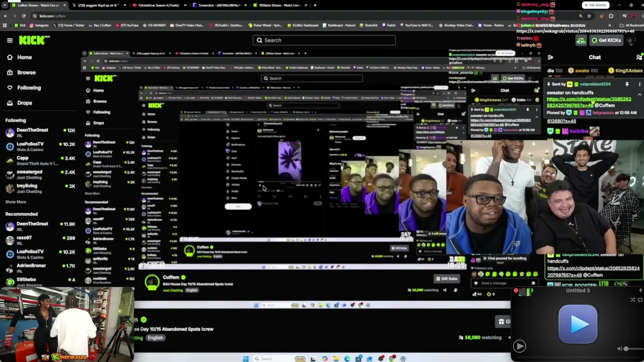Mute the Untitled 3 player speaker icon

click(620, 349)
